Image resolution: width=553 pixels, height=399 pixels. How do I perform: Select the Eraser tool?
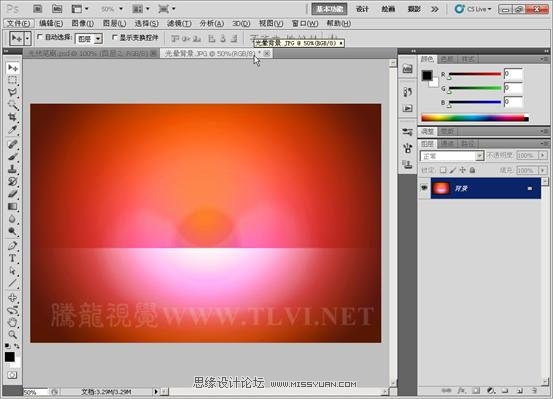click(13, 194)
